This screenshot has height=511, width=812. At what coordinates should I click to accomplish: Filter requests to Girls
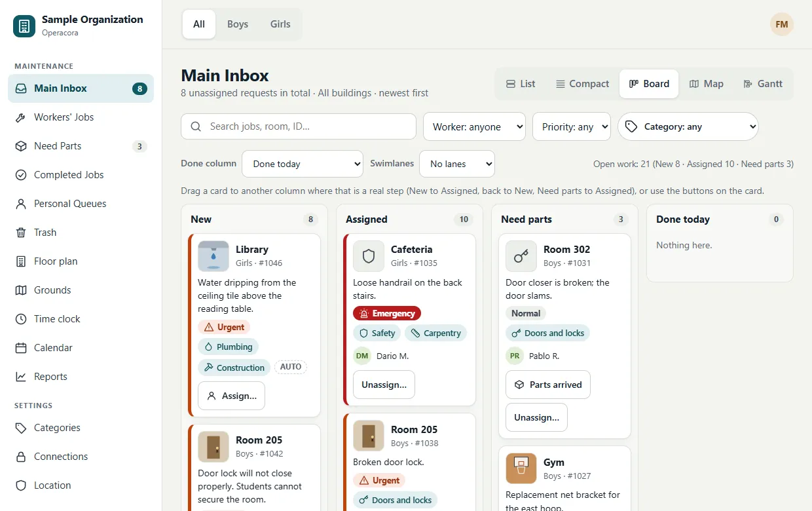tap(280, 24)
